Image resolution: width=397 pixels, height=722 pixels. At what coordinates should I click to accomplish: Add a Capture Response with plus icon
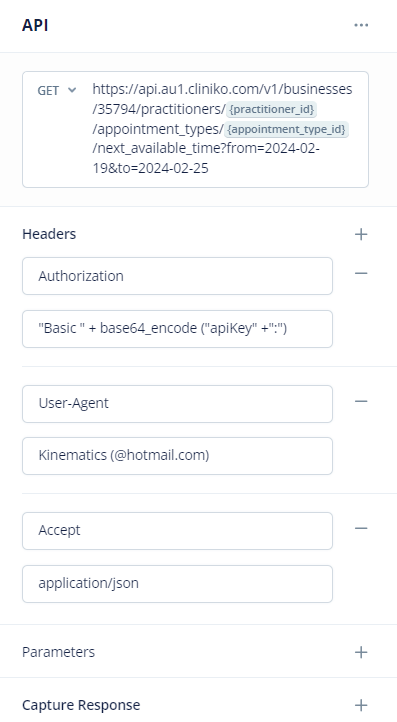361,705
